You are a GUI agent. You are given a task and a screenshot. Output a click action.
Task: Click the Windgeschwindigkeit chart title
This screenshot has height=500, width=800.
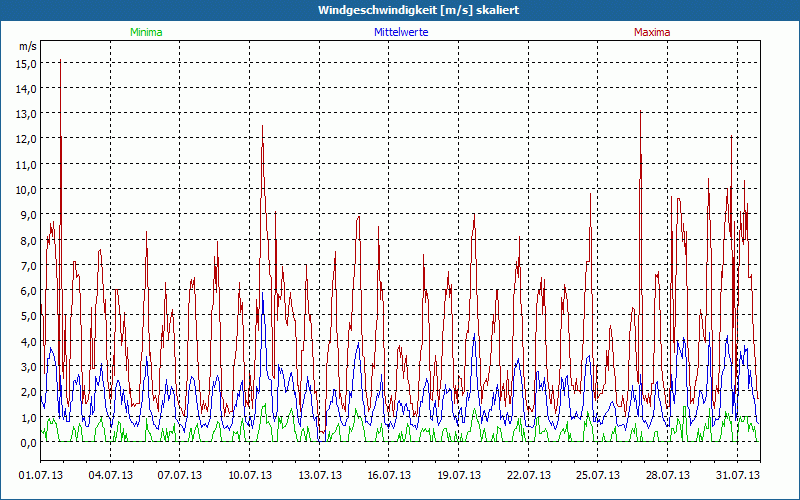click(418, 10)
